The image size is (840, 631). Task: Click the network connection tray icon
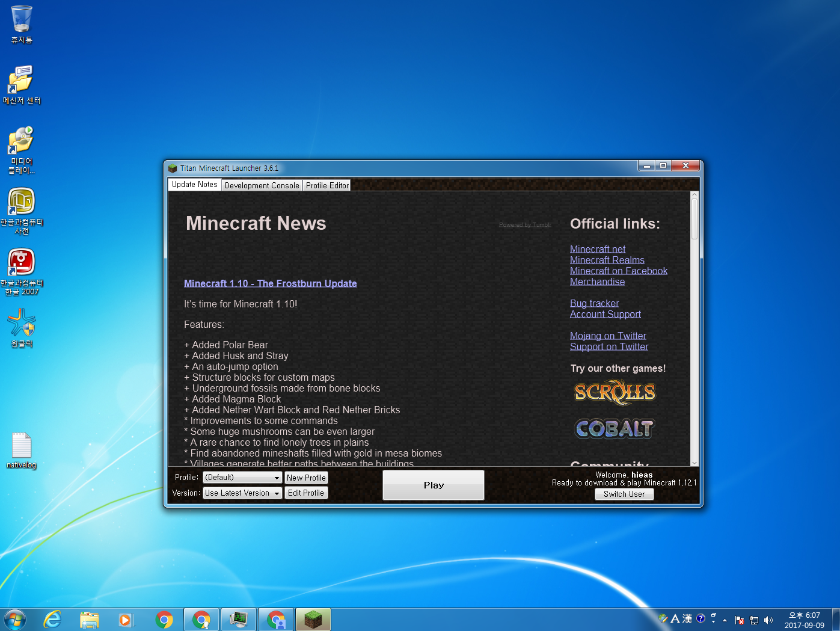754,620
